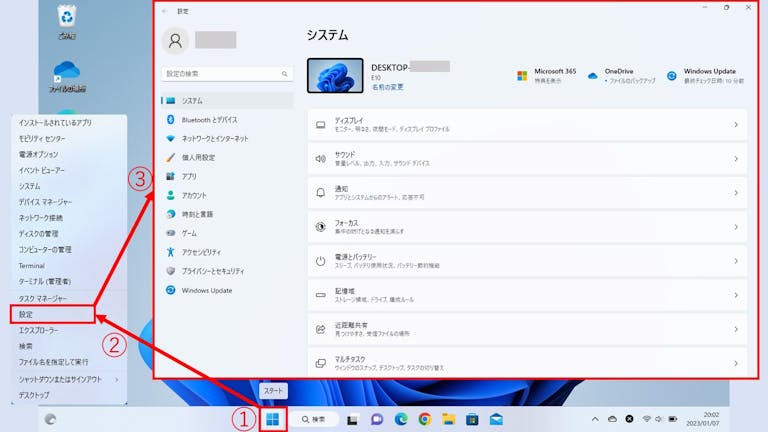768x432 pixels.
Task: Open Windows Update shortcut in header
Action: (x=705, y=75)
